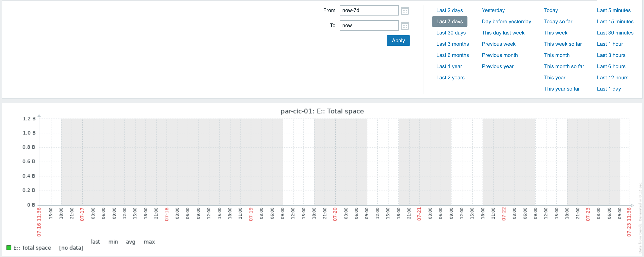Click the 07-21 date axis label
Viewport: 644px width, 257px height.
click(419, 214)
